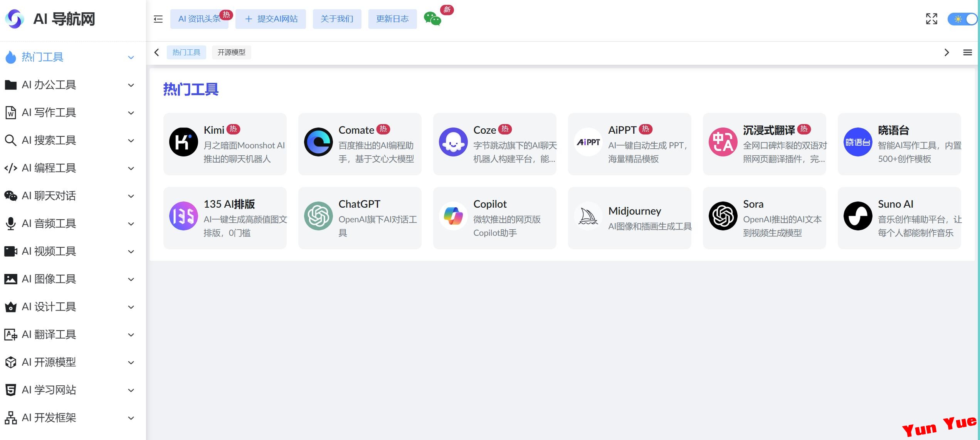Click the Kimi logo icon
Image resolution: width=980 pixels, height=440 pixels.
(183, 142)
